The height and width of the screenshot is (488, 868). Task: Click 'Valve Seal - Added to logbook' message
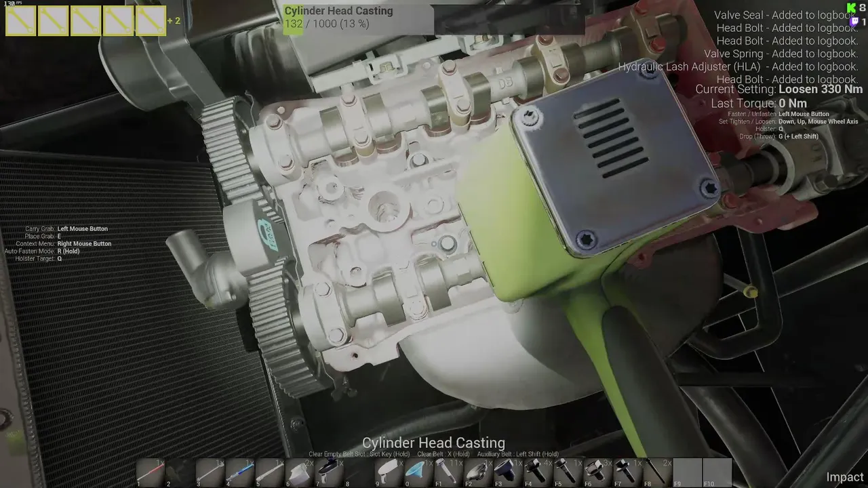tap(786, 15)
